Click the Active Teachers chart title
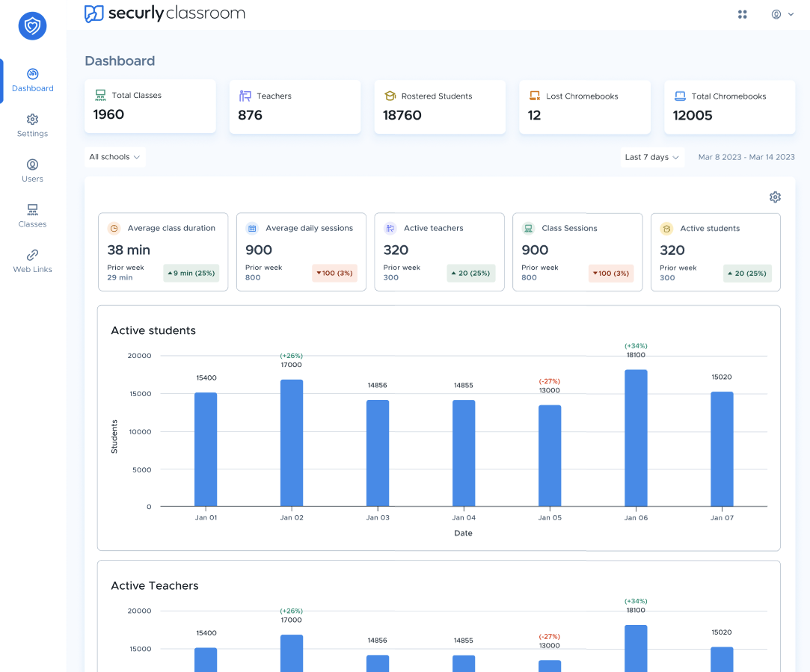The width and height of the screenshot is (810, 672). (155, 586)
